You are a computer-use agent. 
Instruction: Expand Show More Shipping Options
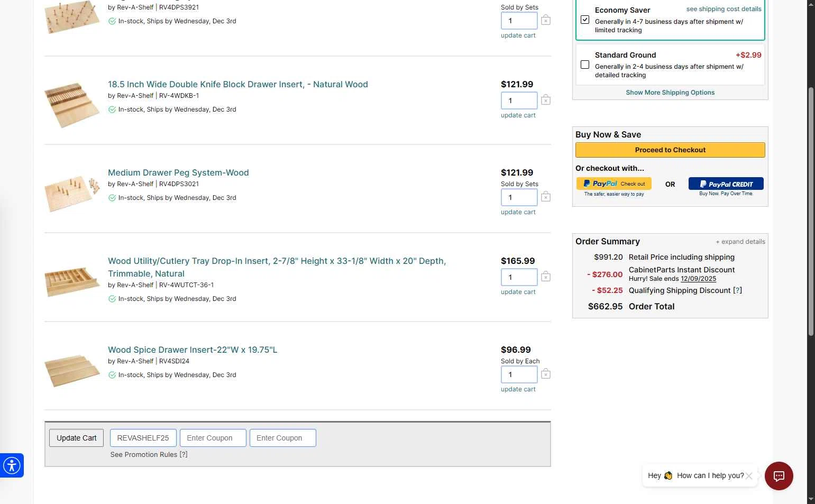pos(670,93)
